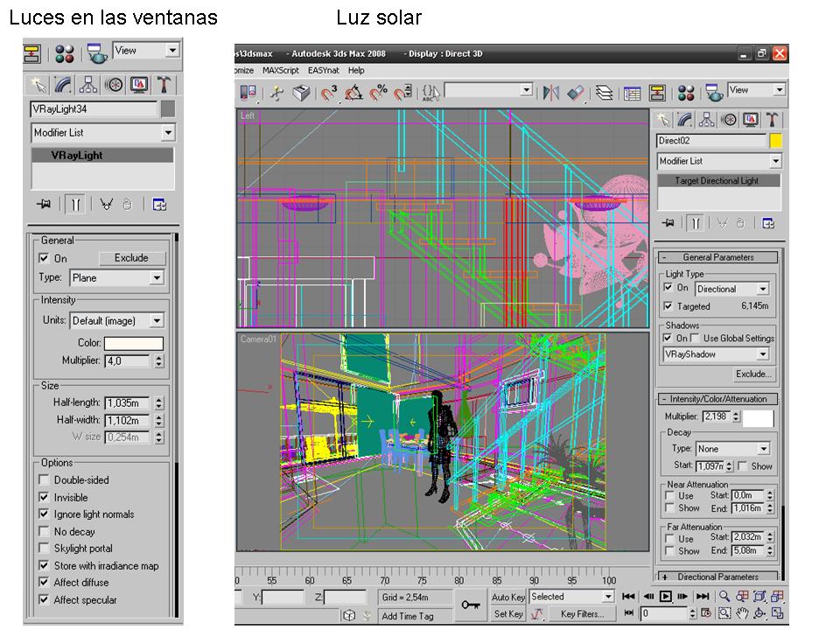Screen dimensions: 840x630
Task: Open Utilities tab in the Direct02 command panel
Action: tap(772, 120)
